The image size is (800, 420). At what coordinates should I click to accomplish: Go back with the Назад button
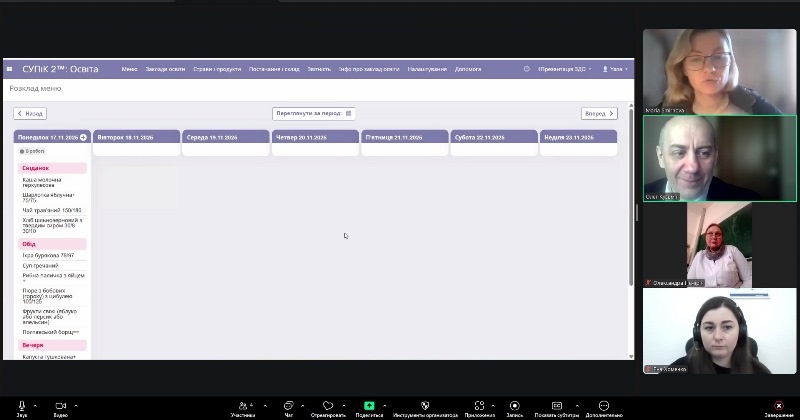[30, 113]
